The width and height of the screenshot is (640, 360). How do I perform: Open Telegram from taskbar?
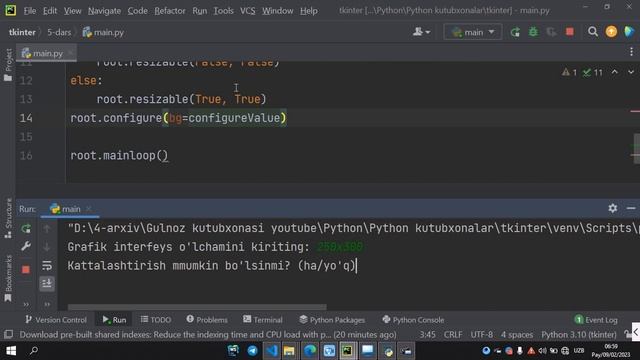click(252, 351)
